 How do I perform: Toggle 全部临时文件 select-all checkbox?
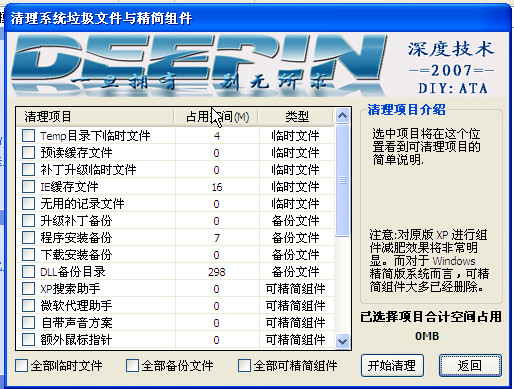(22, 366)
